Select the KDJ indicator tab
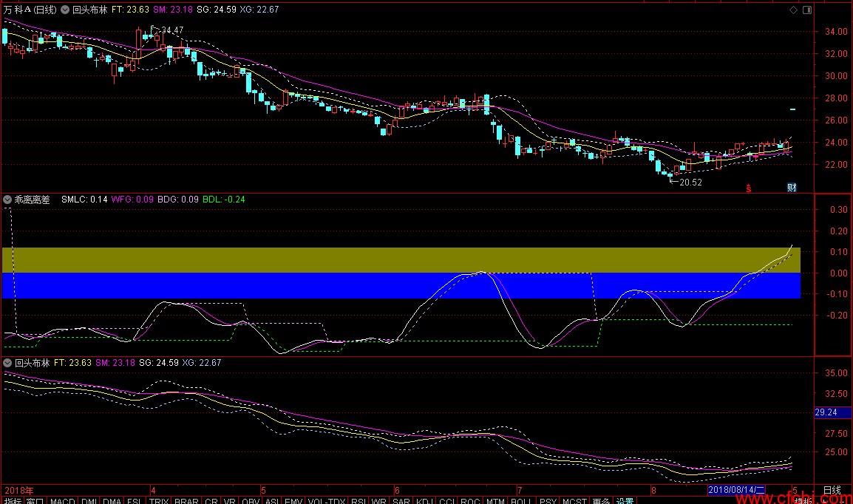 [424, 500]
